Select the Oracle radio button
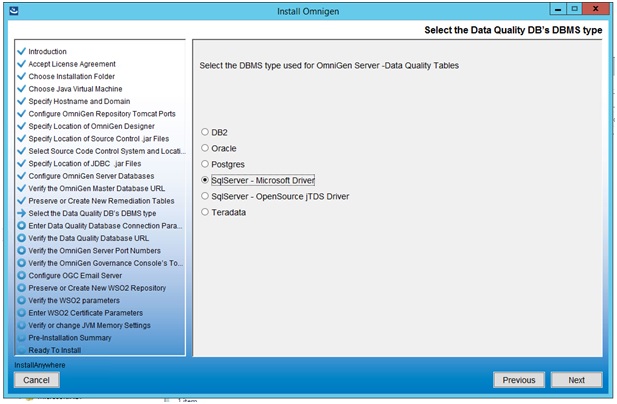617x404 pixels. (x=205, y=148)
